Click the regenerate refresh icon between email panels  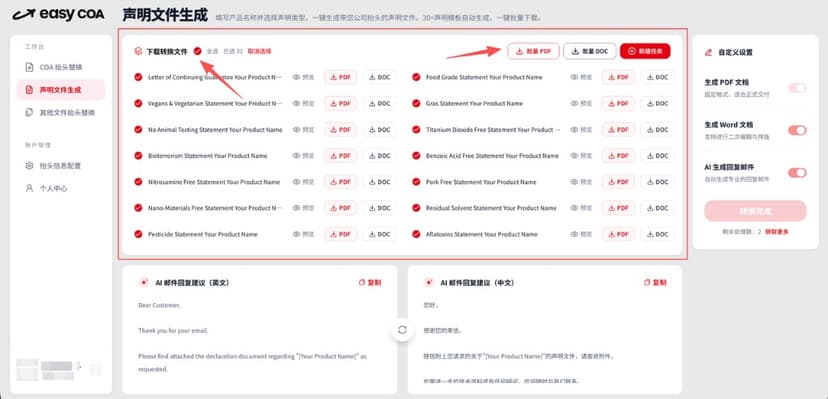402,330
